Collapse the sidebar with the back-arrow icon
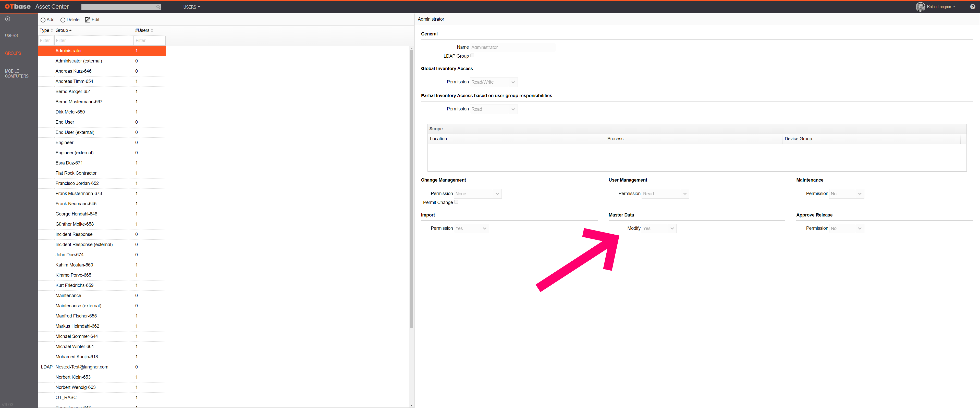Screen dimensions: 980x408 pos(8,19)
